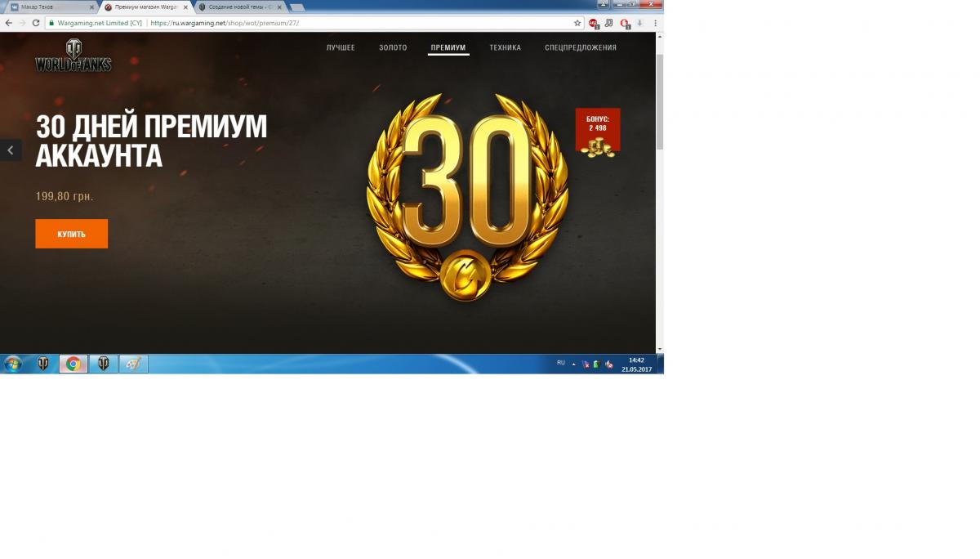Open first World of Tanks taskbar icon

[42, 364]
